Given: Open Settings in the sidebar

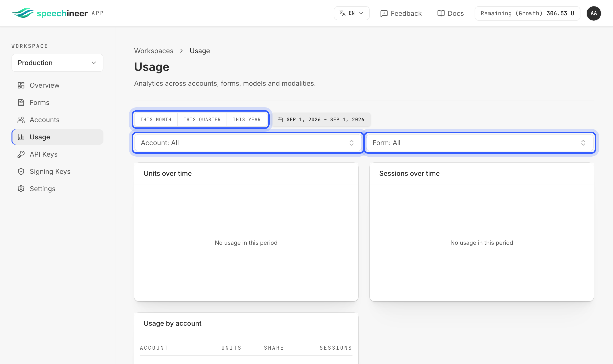Looking at the screenshot, I should pyautogui.click(x=57, y=189).
